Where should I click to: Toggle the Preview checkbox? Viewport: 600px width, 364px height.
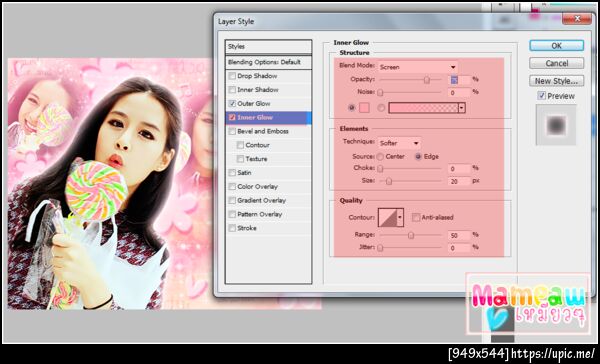(x=541, y=96)
